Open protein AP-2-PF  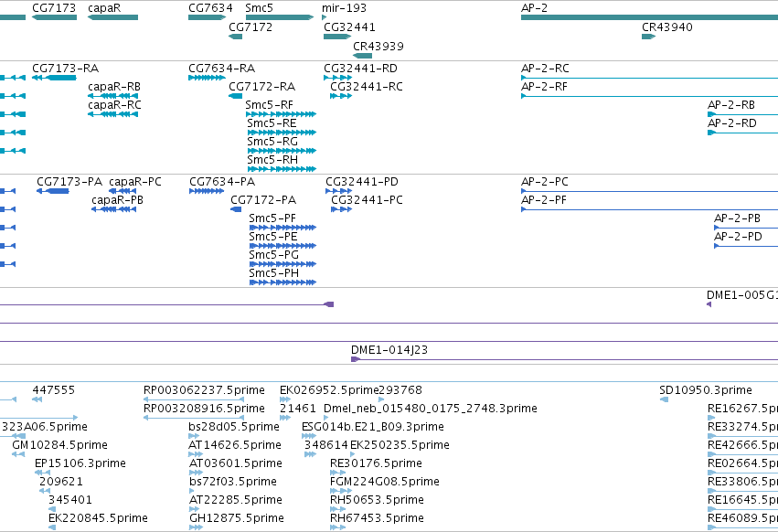[649, 209]
